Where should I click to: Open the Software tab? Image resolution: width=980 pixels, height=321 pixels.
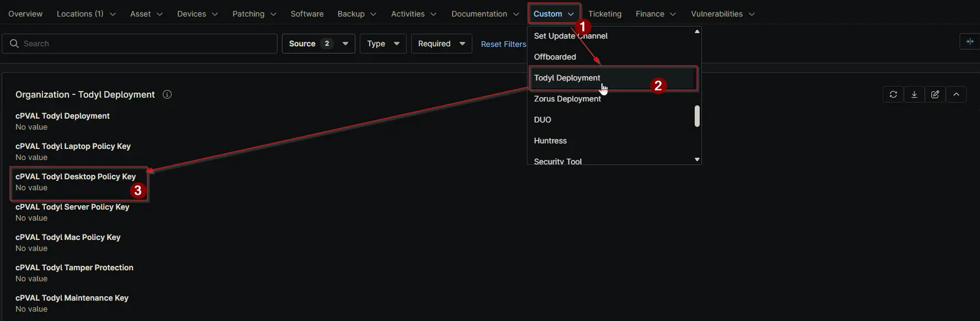point(307,14)
